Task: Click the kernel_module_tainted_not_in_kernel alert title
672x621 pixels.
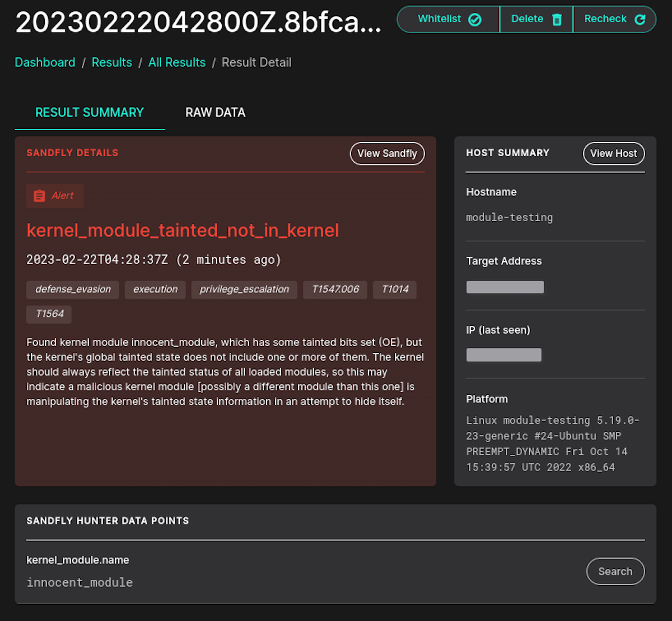Action: point(183,230)
